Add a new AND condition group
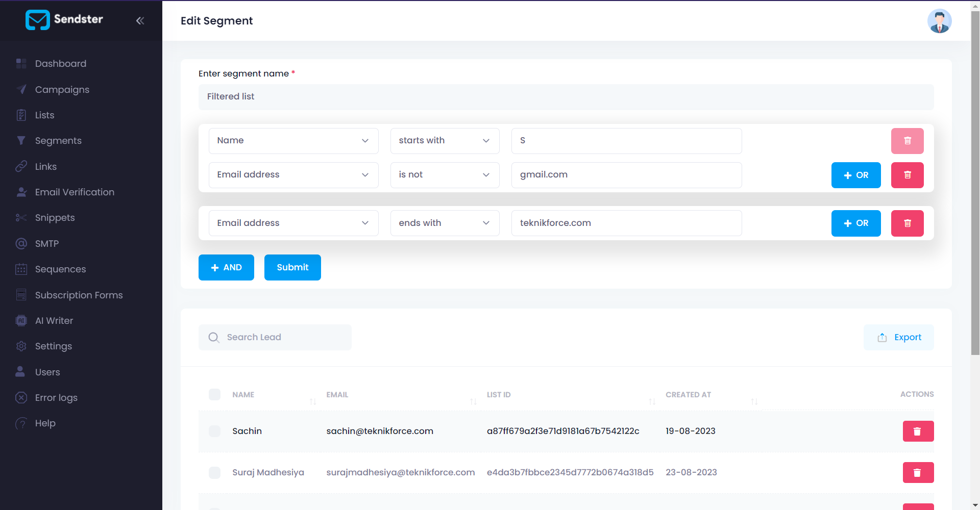 coord(226,268)
